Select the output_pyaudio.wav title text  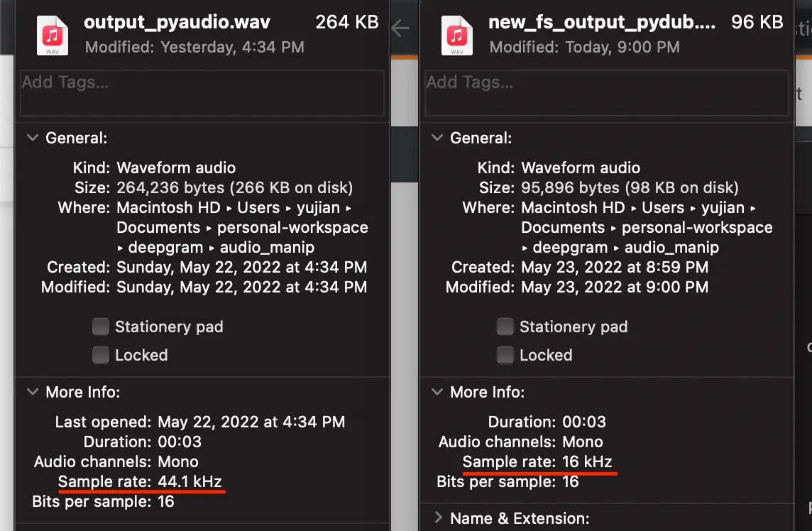(177, 22)
